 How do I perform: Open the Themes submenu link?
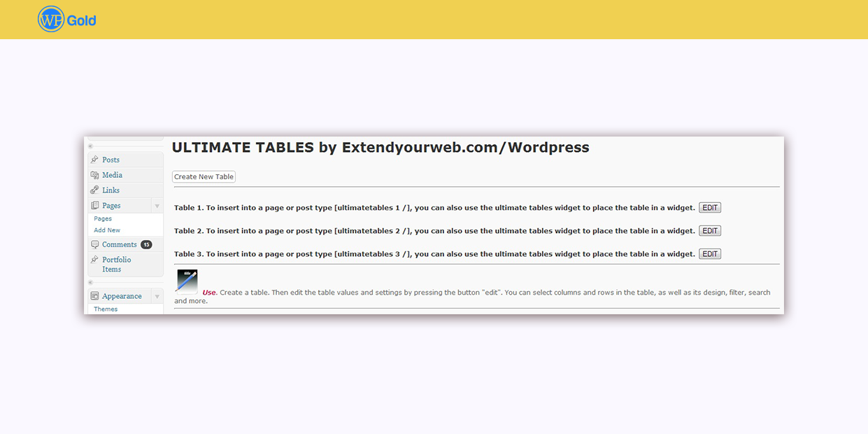coord(106,309)
